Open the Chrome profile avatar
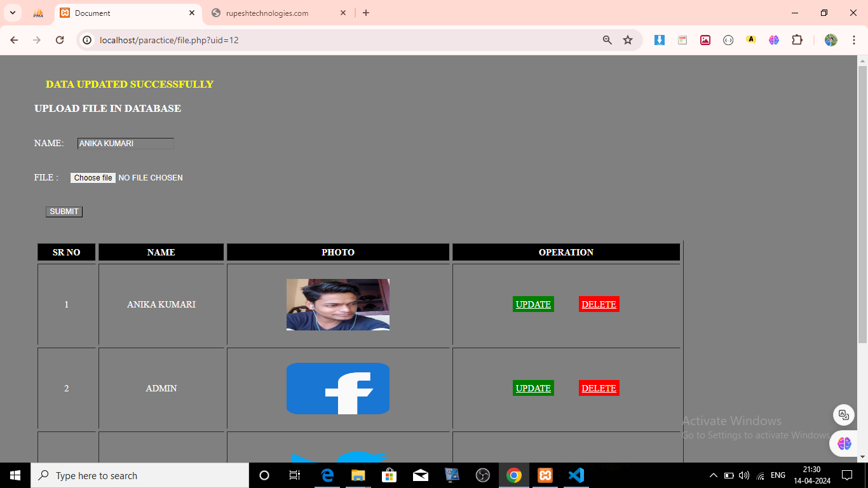Viewport: 868px width, 488px height. pos(831,40)
